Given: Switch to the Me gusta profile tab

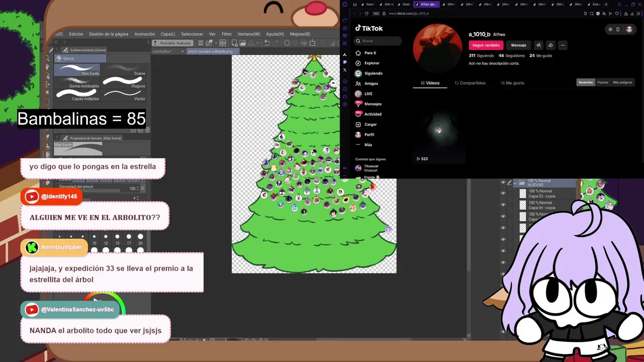Looking at the screenshot, I should pyautogui.click(x=513, y=83).
